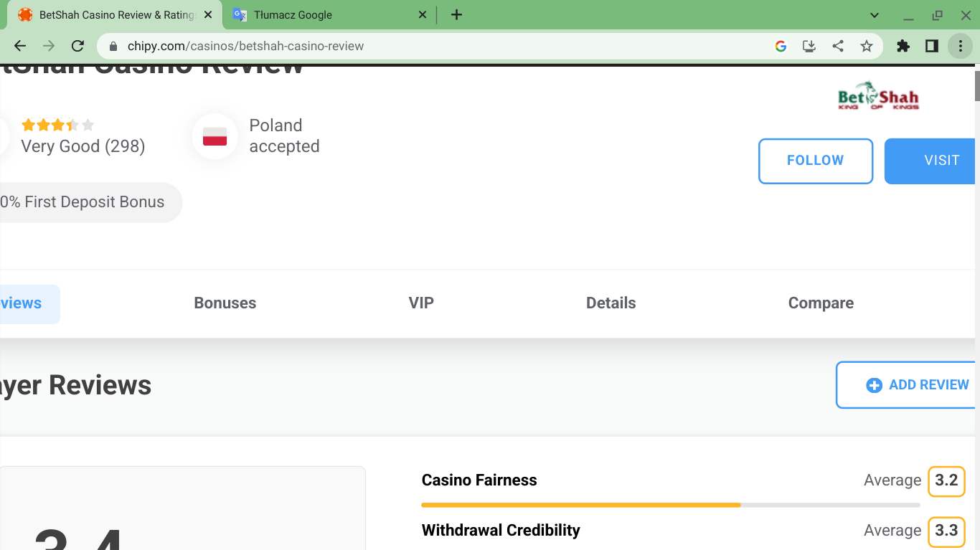980x550 pixels.
Task: Bookmark page with the star icon
Action: (x=867, y=46)
